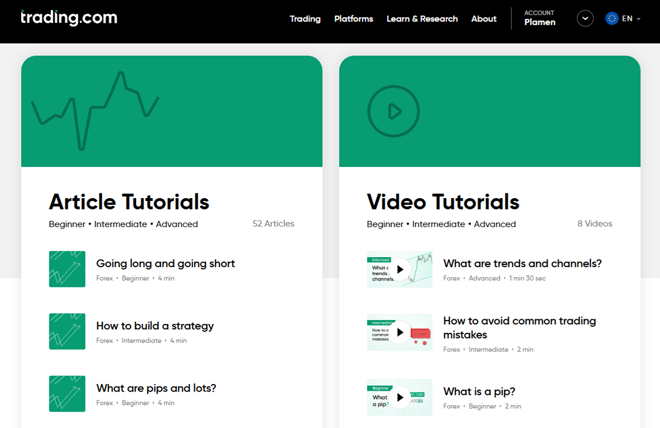The height and width of the screenshot is (428, 660).
Task: Open the About menu
Action: pyautogui.click(x=484, y=19)
